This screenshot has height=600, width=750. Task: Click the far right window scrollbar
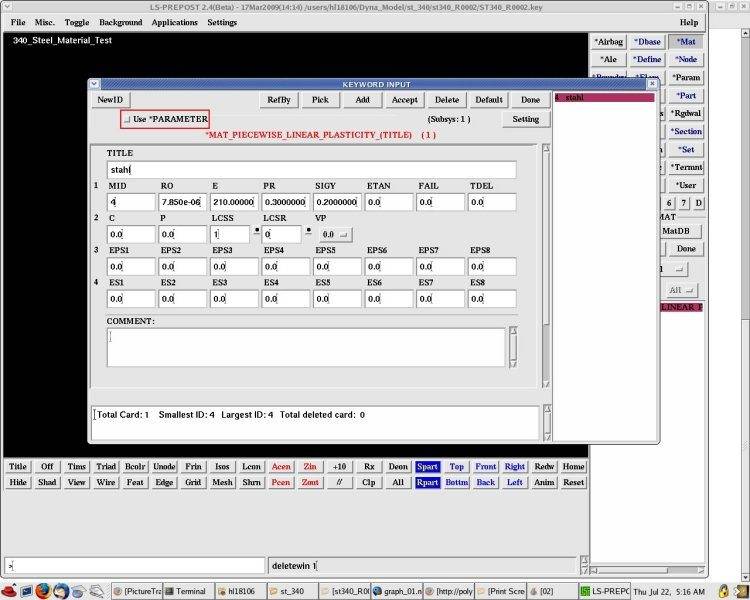tap(745, 306)
